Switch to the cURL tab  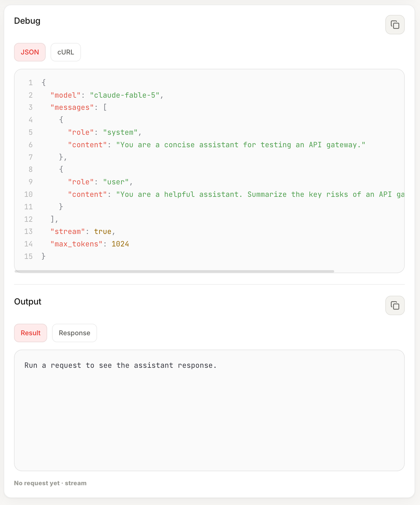66,52
